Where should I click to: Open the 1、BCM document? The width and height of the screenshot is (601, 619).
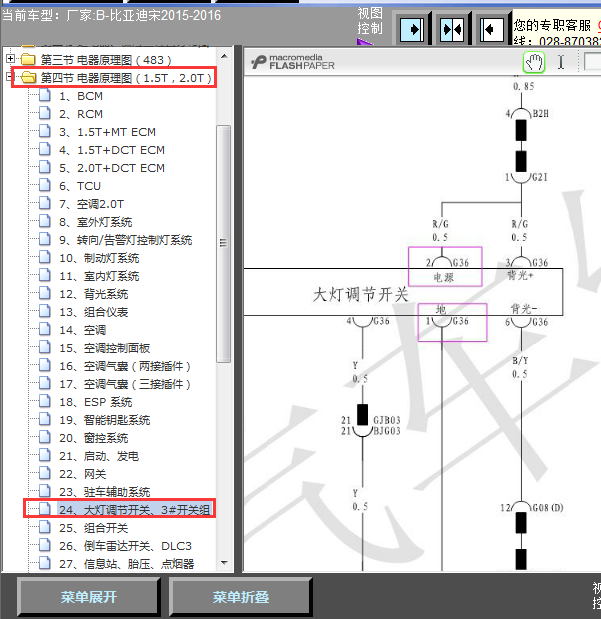(81, 96)
